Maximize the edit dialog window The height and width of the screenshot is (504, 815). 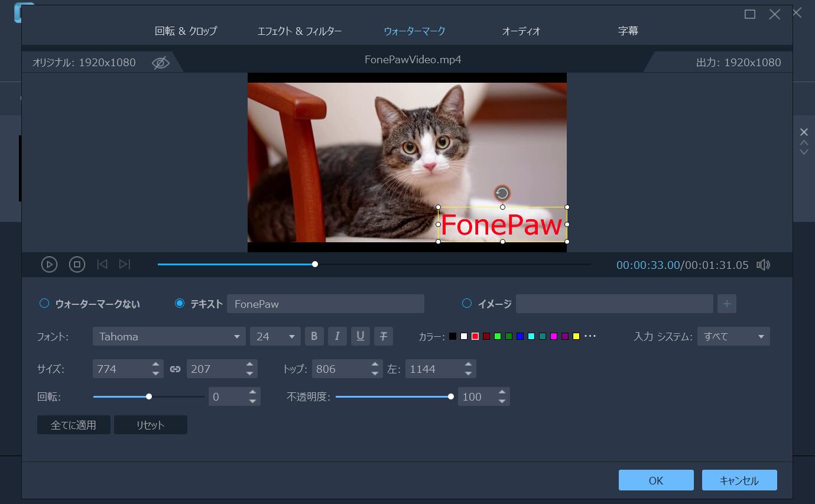(750, 14)
